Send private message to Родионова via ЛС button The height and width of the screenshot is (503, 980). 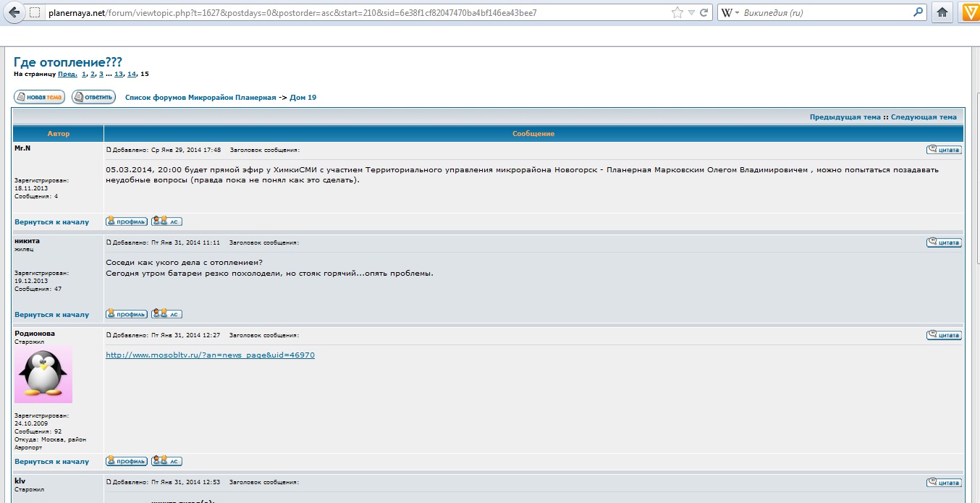click(166, 461)
